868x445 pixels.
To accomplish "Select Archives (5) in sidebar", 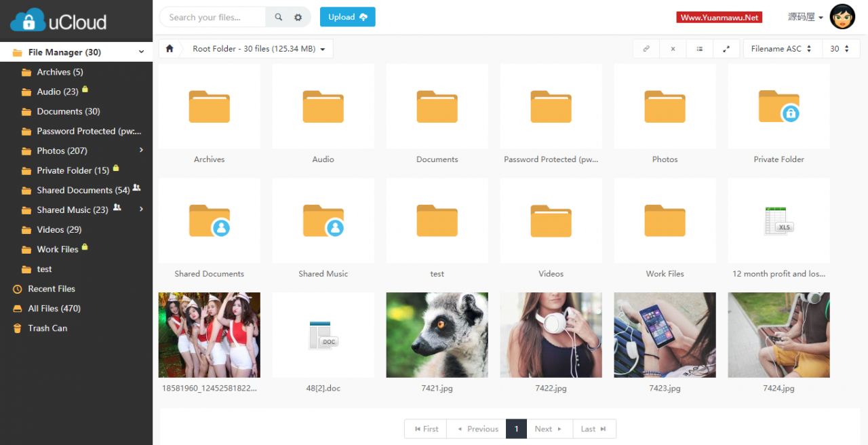I will pos(60,72).
